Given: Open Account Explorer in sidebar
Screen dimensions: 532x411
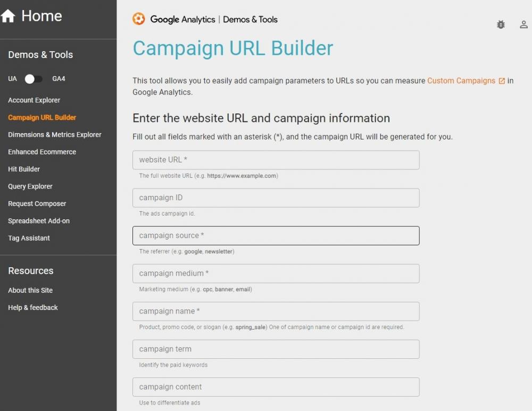Looking at the screenshot, I should (x=34, y=100).
